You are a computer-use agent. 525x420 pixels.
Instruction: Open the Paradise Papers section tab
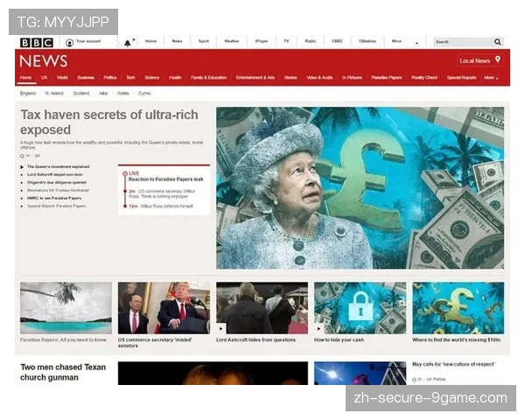385,77
